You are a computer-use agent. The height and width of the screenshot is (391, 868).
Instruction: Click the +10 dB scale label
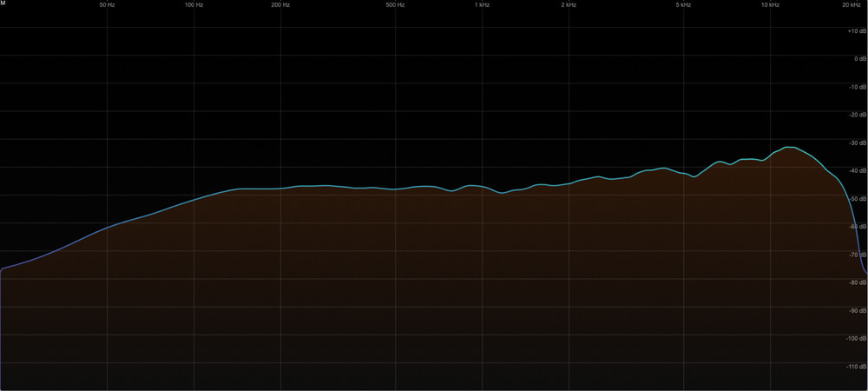coord(855,31)
